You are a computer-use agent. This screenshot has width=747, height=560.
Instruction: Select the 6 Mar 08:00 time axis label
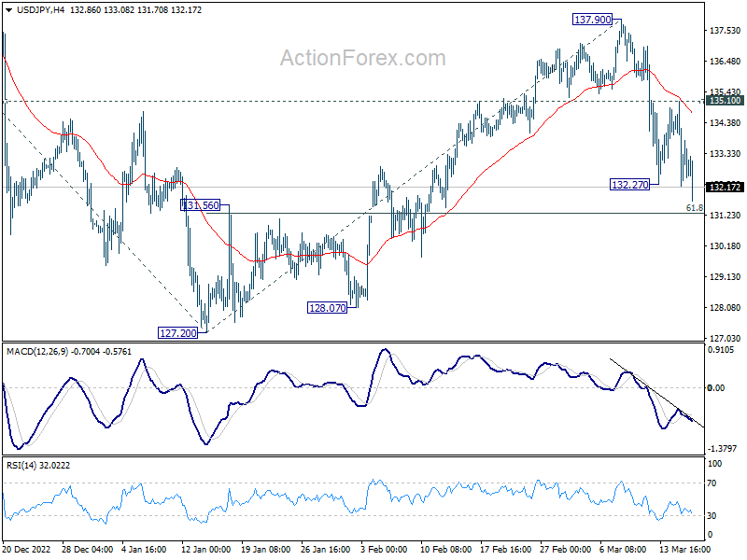[x=623, y=550]
